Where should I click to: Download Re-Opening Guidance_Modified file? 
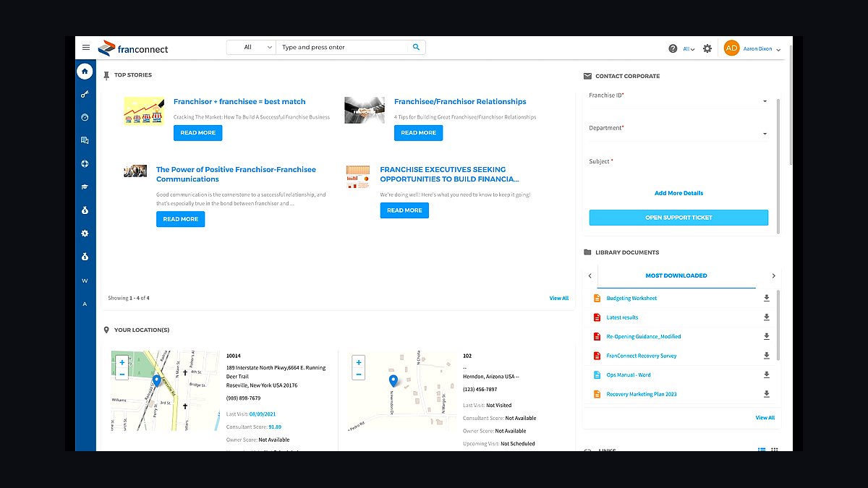(x=767, y=336)
